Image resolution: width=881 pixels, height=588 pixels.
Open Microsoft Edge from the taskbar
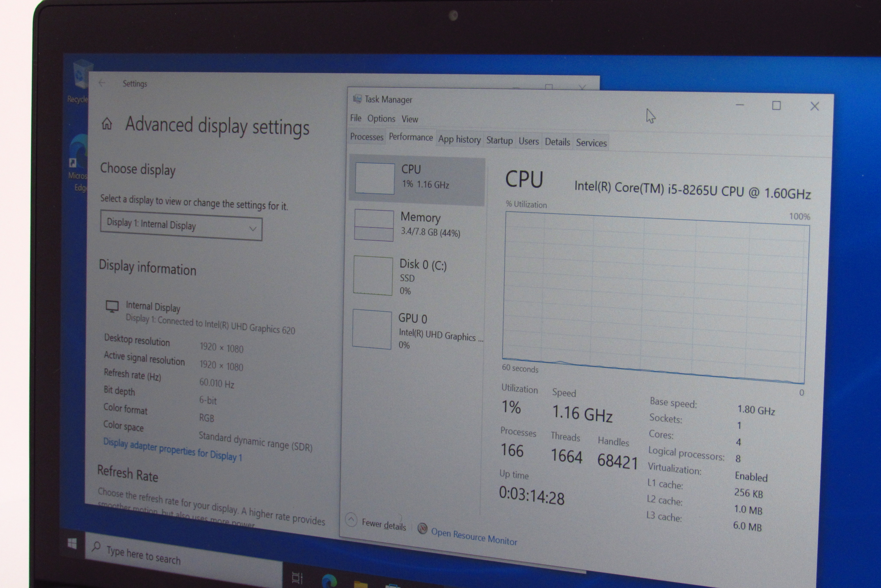click(x=329, y=580)
